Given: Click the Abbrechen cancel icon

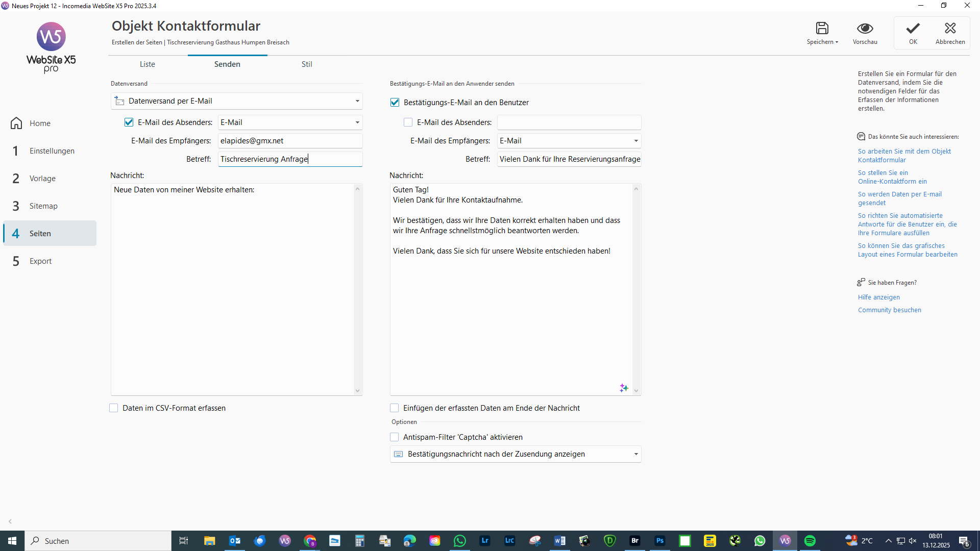Looking at the screenshot, I should 950,28.
